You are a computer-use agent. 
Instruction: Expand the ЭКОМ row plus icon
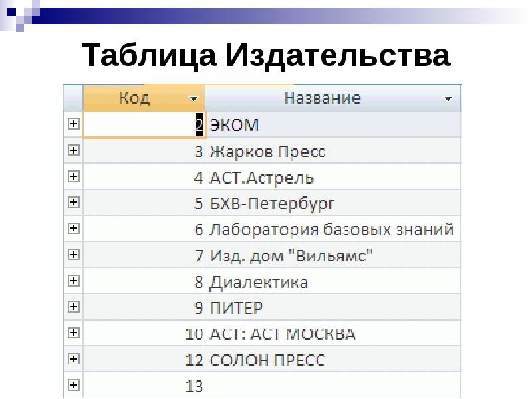coord(73,124)
